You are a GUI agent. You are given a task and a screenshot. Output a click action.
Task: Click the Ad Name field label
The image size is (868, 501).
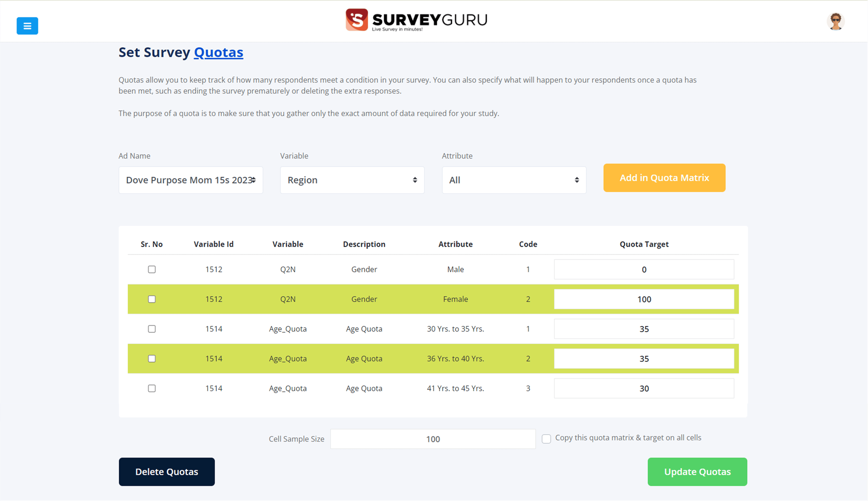134,156
